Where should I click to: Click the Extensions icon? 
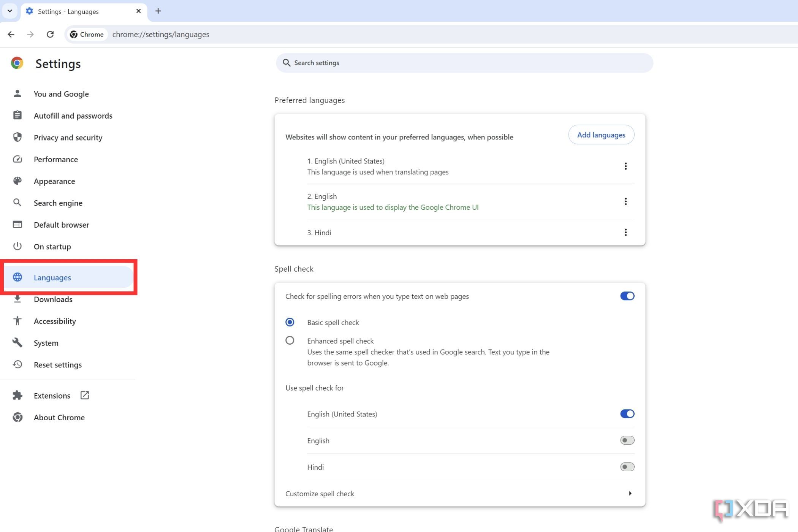[18, 395]
